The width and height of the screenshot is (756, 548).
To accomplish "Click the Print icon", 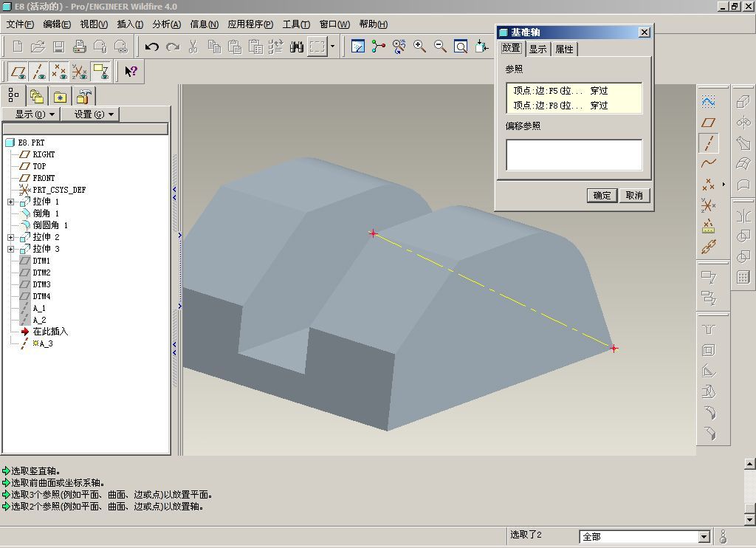I will (x=79, y=47).
